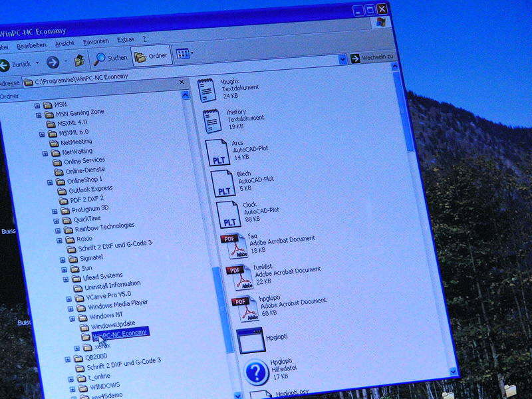Click the Uninstall Information folder icon
The height and width of the screenshot is (399, 532).
[78, 289]
